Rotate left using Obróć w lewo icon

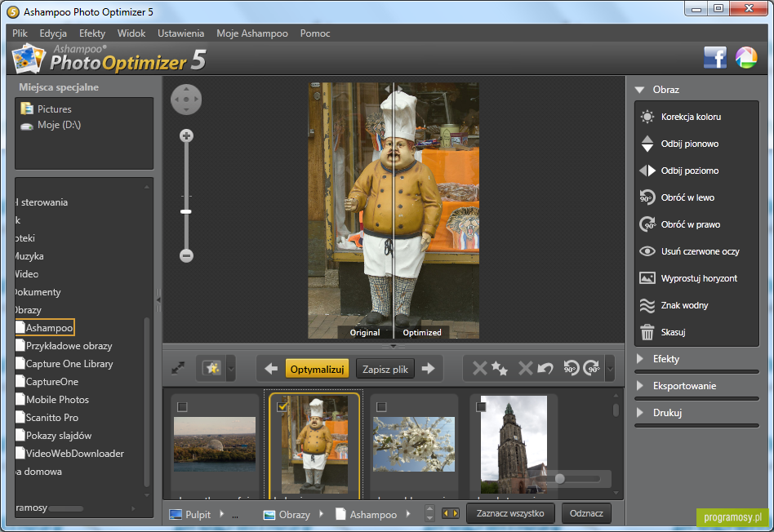647,197
